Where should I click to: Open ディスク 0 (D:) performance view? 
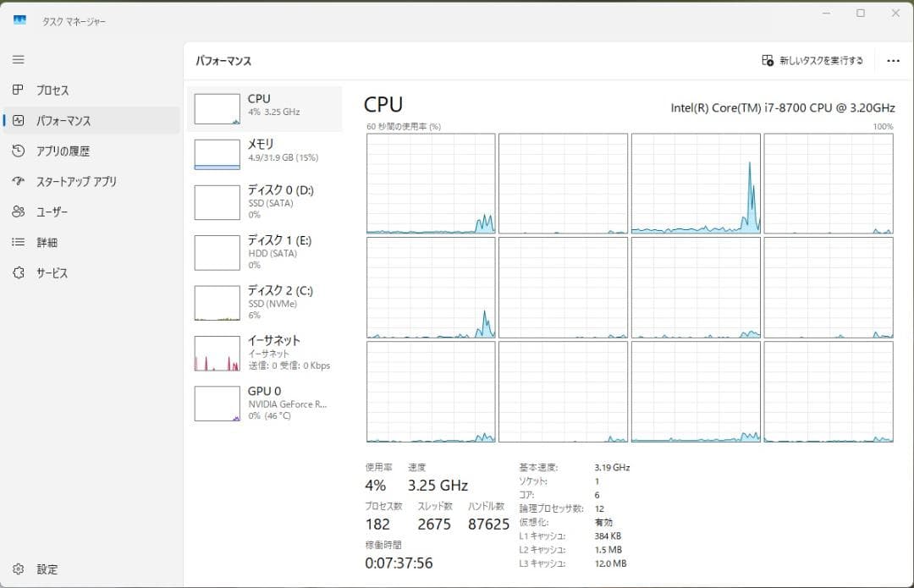[x=262, y=201]
